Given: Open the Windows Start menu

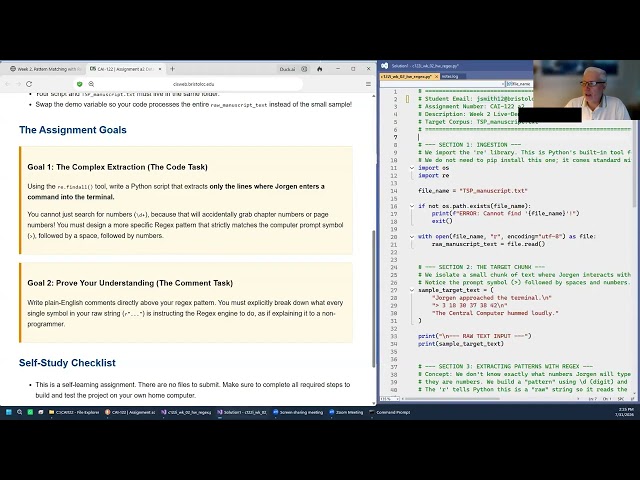Looking at the screenshot, I should 9,412.
